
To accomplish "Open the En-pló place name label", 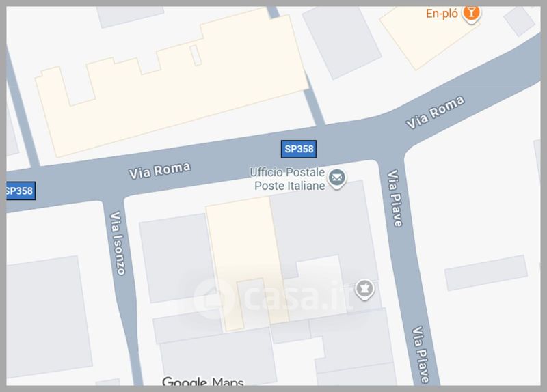I will coord(442,14).
